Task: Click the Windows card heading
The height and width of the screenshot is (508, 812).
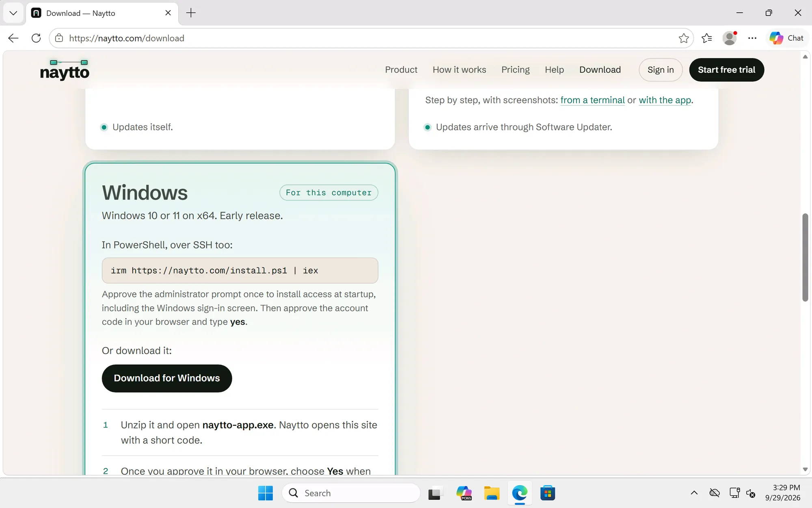Action: tap(145, 193)
